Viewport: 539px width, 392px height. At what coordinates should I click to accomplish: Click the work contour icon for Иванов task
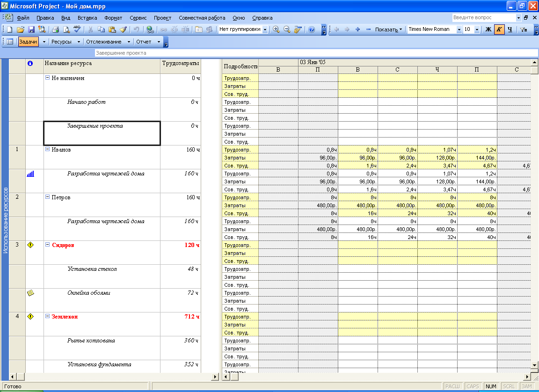30,174
